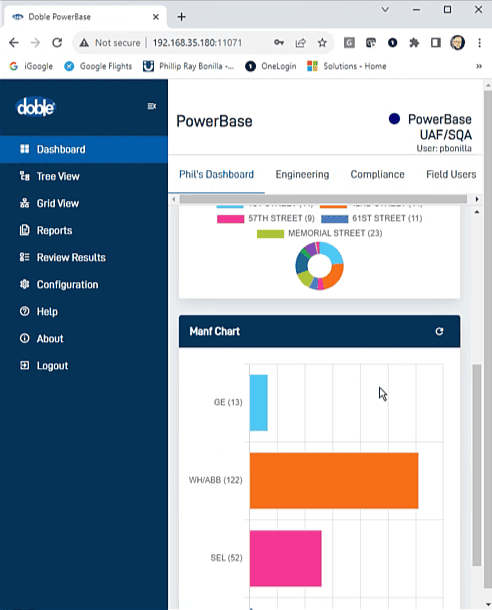Click the GE (13) axis label
Viewport: 492px width, 610px height.
tap(228, 402)
